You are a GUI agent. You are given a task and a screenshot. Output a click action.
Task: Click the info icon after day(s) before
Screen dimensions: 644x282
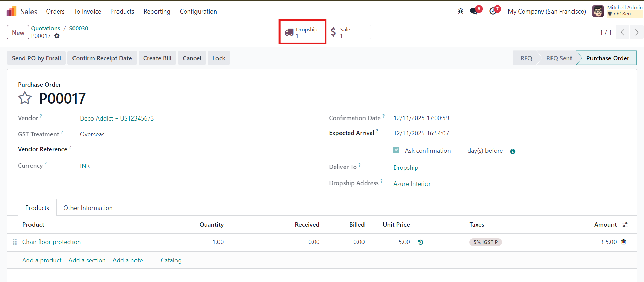tap(513, 151)
